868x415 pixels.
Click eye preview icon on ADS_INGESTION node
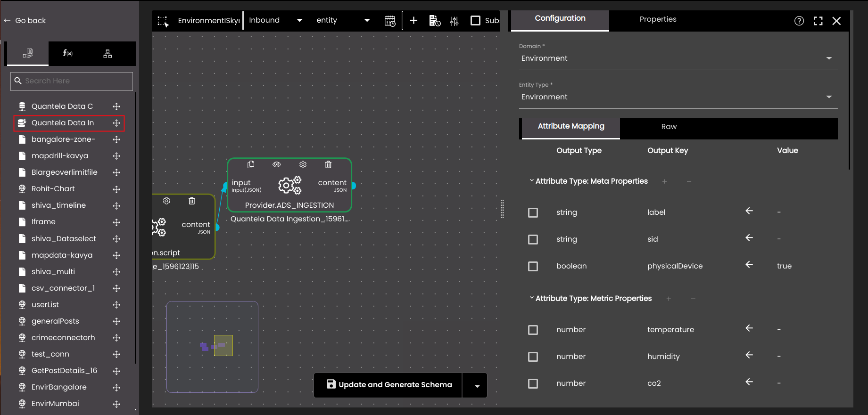[277, 164]
